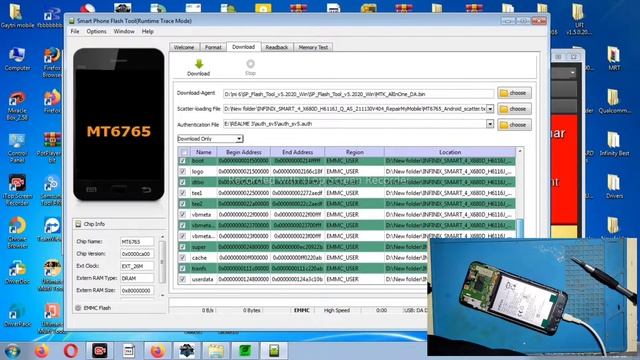The width and height of the screenshot is (640, 360).
Task: Uncheck the logo partition checkbox
Action: pyautogui.click(x=183, y=171)
